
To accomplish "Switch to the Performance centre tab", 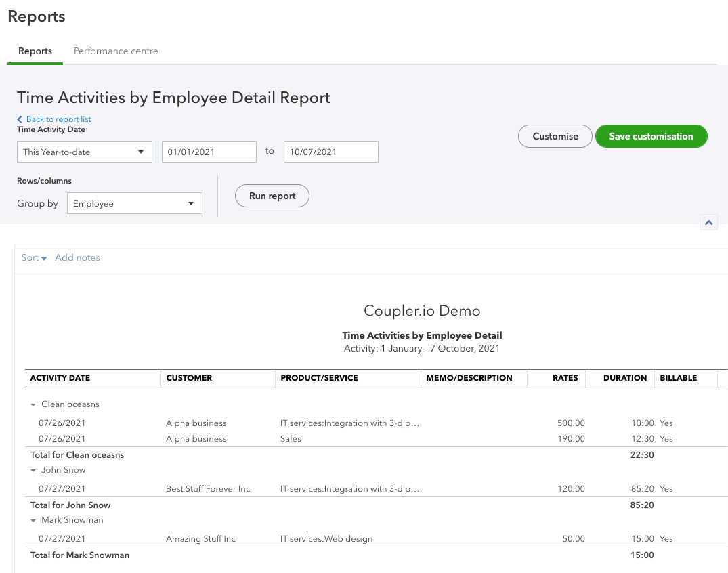I will (x=115, y=51).
